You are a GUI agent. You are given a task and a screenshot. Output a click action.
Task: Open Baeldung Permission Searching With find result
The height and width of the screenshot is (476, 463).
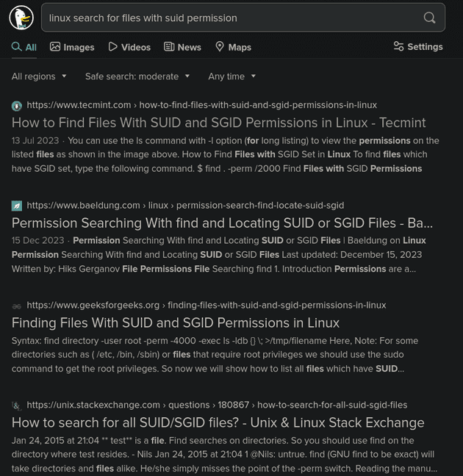(x=222, y=223)
